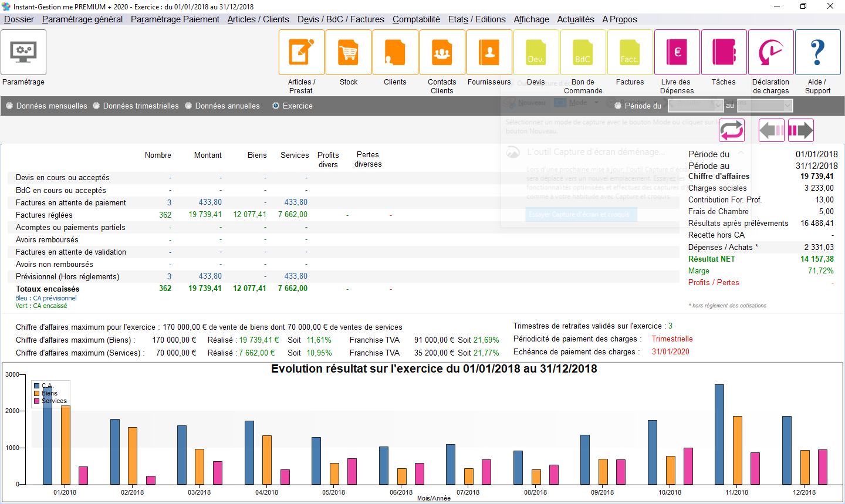Open Contacts Clients icon
Screen dimensions: 845x504
tap(442, 52)
